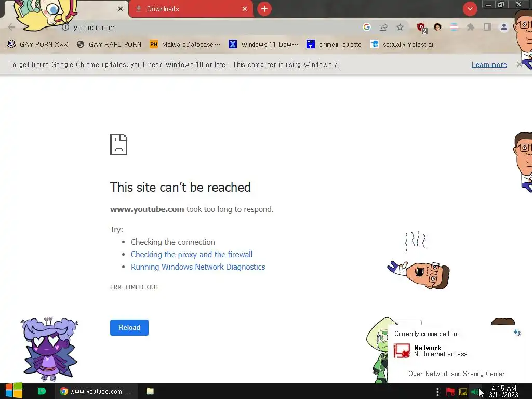The height and width of the screenshot is (399, 532).
Task: Expand the tab search dropdown arrow
Action: [470, 9]
